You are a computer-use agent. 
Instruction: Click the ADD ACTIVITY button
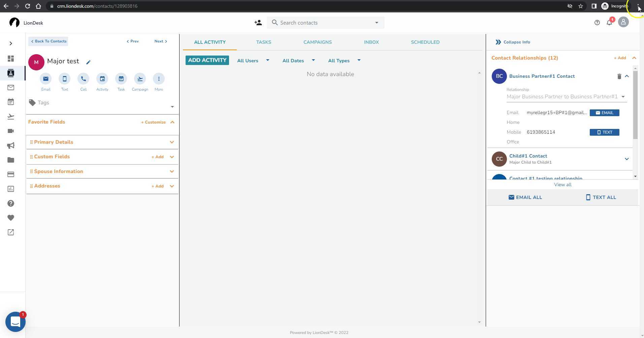point(206,60)
